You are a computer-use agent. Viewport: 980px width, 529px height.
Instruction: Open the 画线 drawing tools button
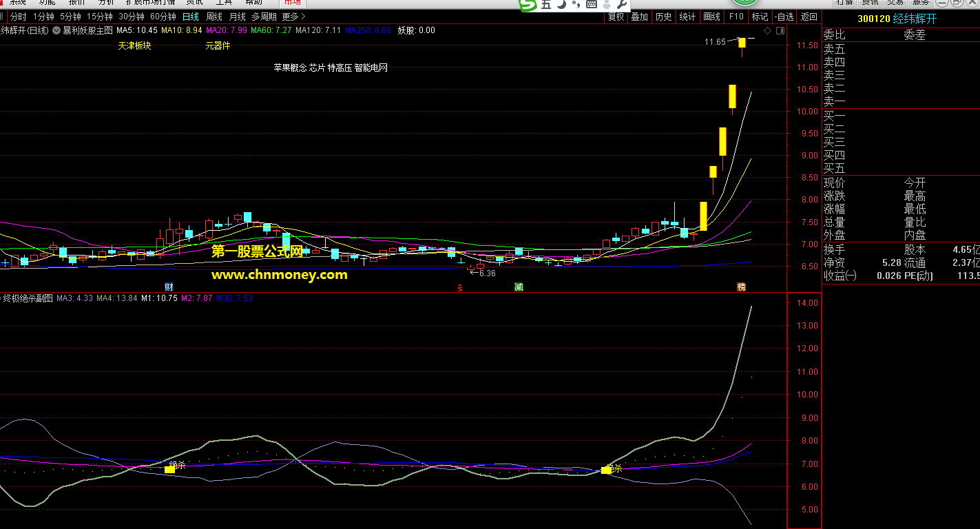coord(711,17)
